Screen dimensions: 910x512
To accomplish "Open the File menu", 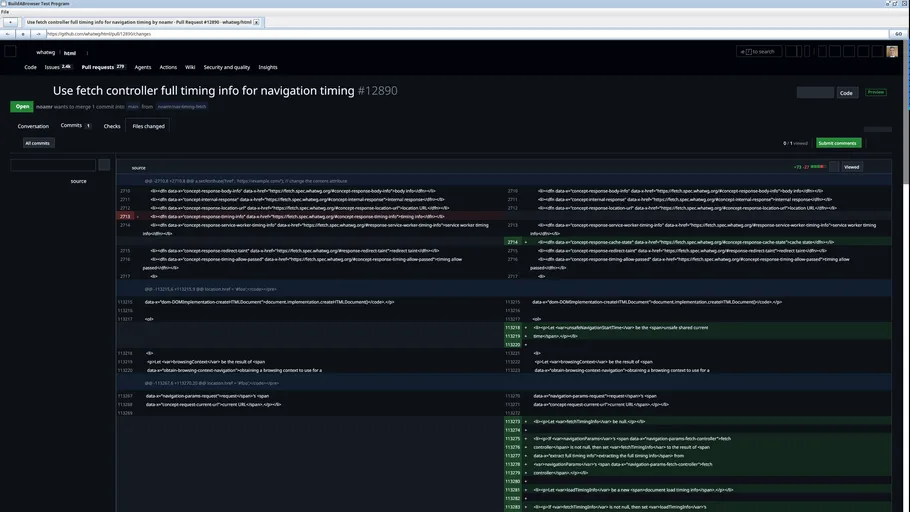I will tap(5, 12).
